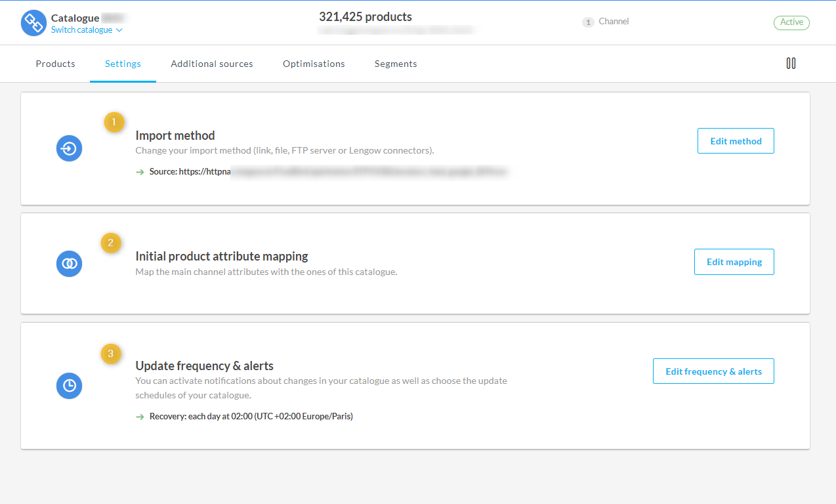Click Edit frequency & alerts button
Image resolution: width=836 pixels, height=504 pixels.
(x=713, y=371)
